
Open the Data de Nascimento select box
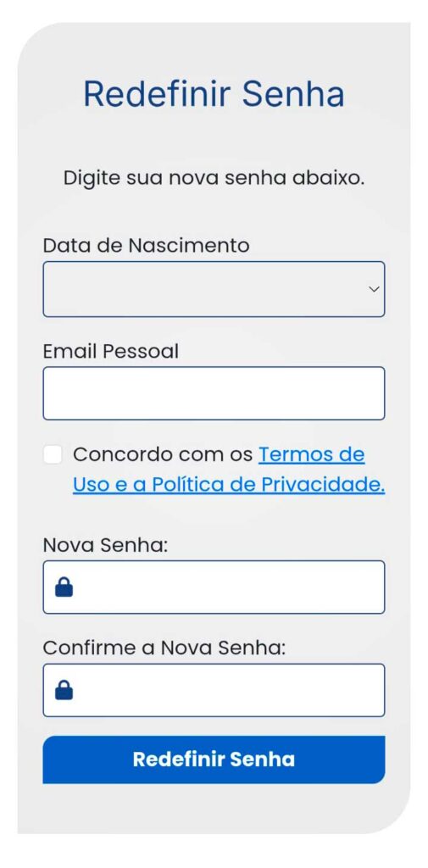pos(214,290)
